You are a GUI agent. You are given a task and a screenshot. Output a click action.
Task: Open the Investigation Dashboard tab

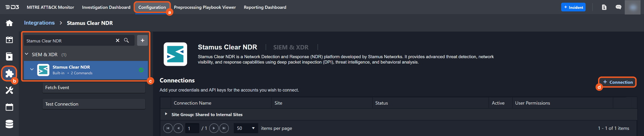click(106, 7)
